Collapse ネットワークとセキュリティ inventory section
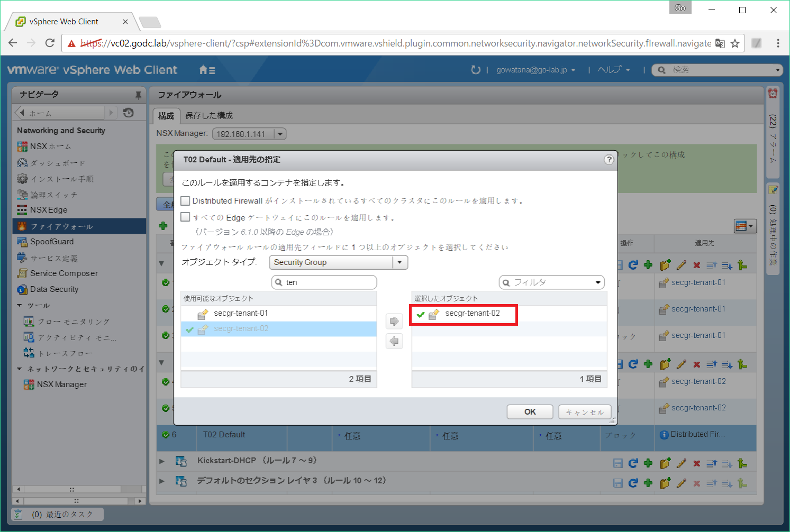Image resolution: width=790 pixels, height=532 pixels. (x=20, y=369)
